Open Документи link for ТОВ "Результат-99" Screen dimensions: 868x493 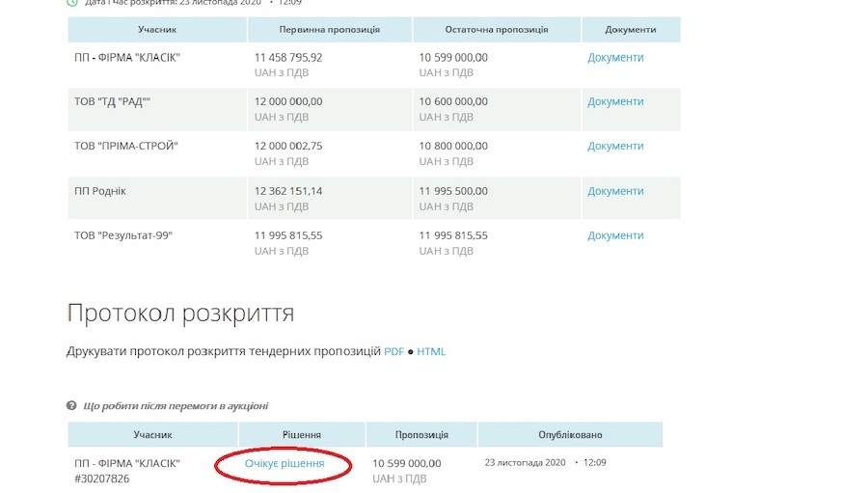[x=615, y=235]
